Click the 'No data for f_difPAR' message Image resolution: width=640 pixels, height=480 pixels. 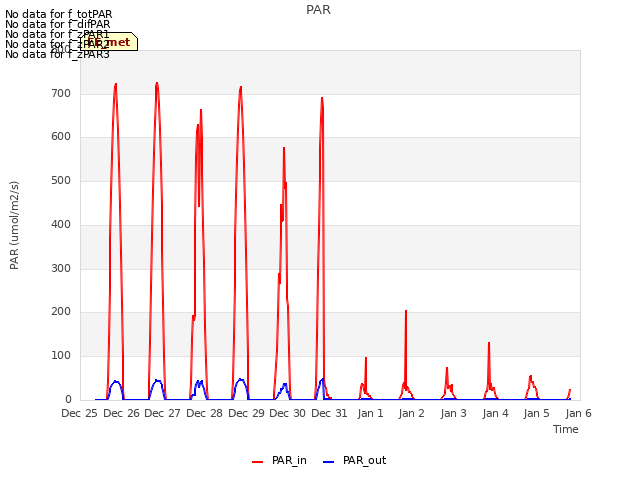click(58, 24)
